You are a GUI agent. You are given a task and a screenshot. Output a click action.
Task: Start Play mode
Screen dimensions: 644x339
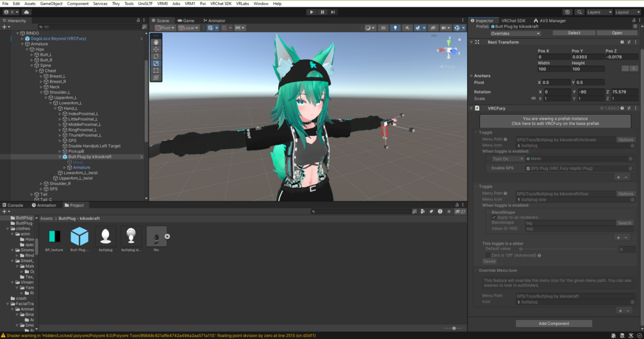pos(311,12)
